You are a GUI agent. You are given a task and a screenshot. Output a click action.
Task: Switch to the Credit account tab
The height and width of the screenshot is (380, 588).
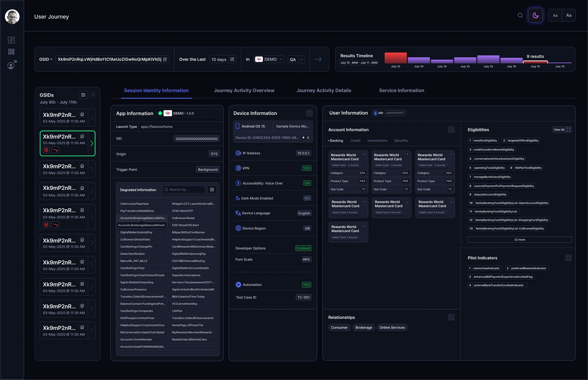(x=355, y=141)
